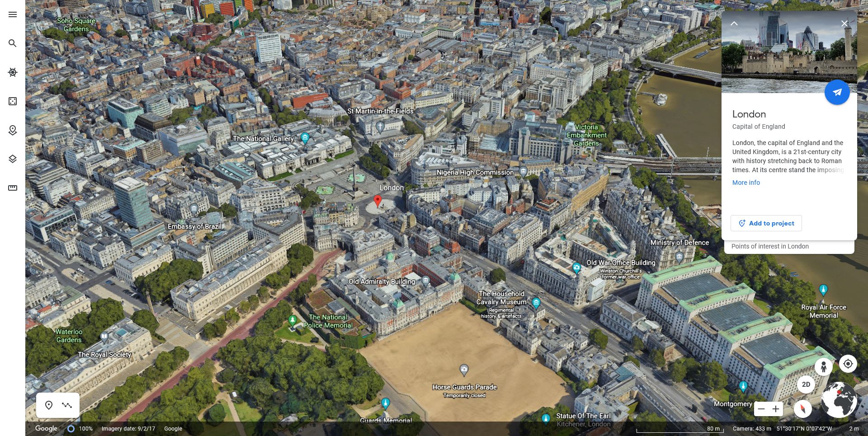Open the search panel
The height and width of the screenshot is (436, 868).
13,43
